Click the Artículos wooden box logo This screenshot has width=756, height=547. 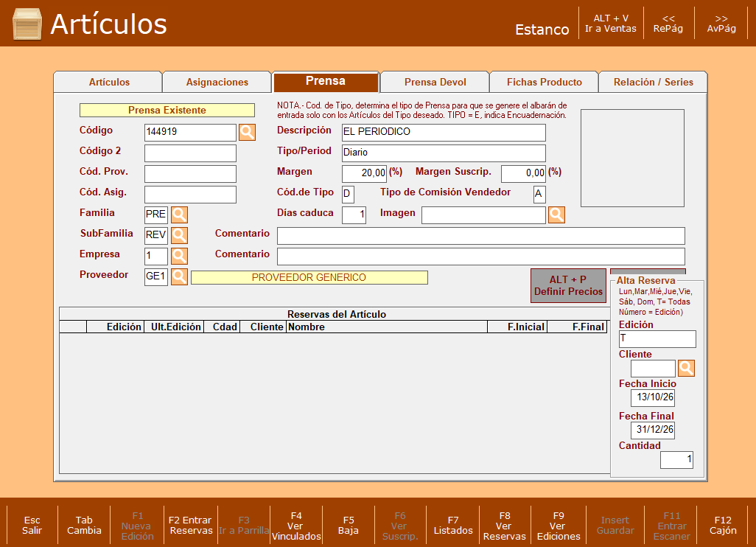[x=27, y=24]
